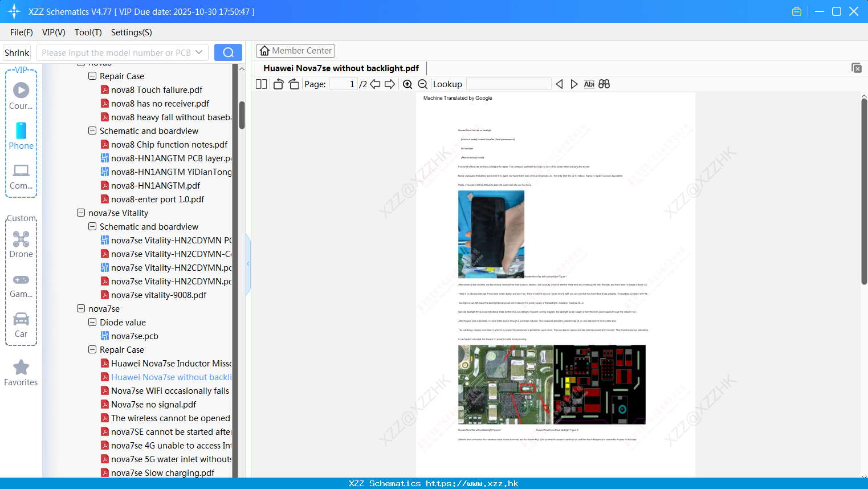Viewport: 868px width, 489px height.
Task: Select the Phone category in sidebar
Action: (21, 136)
